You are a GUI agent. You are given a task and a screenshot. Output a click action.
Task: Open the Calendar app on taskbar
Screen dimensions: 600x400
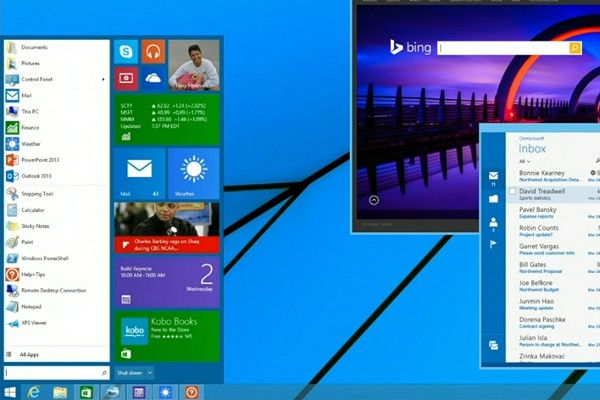(x=139, y=392)
